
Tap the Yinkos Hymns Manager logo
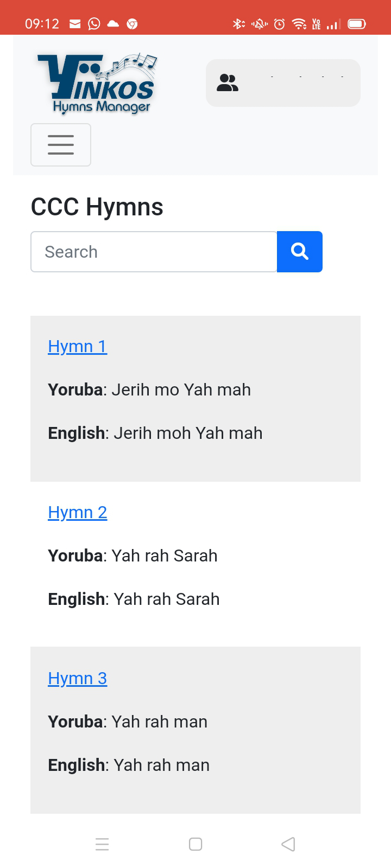coord(98,84)
